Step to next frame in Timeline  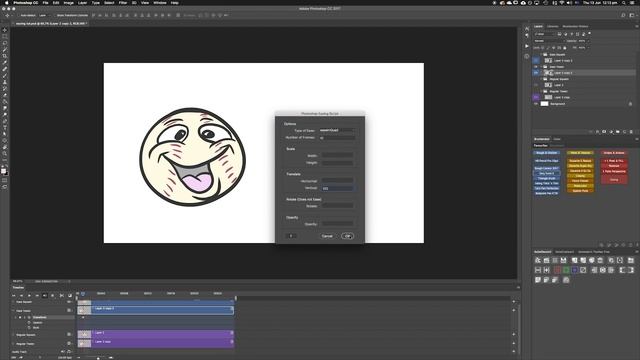tap(37, 296)
